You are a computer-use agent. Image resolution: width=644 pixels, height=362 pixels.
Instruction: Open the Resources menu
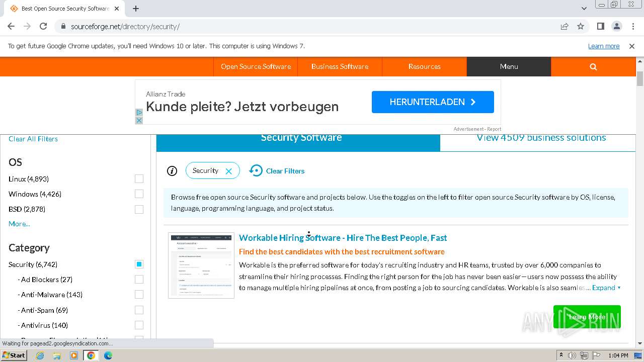[x=424, y=66]
